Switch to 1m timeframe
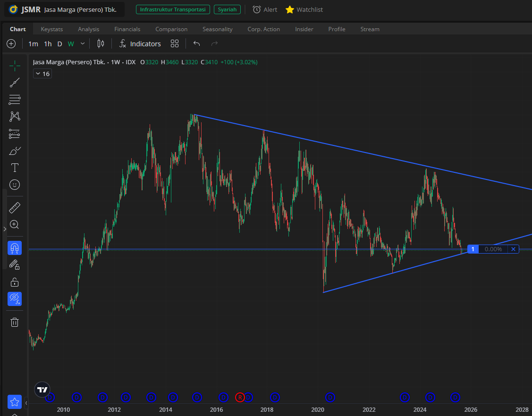 33,44
